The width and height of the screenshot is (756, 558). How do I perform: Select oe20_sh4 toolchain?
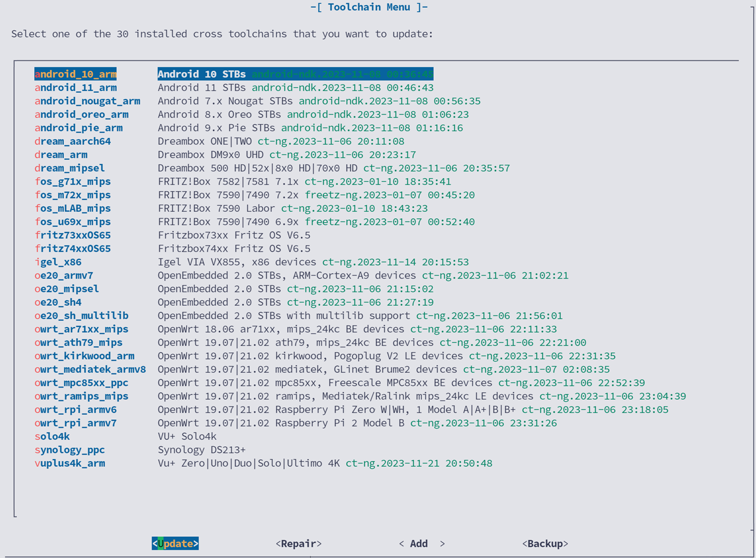[58, 302]
